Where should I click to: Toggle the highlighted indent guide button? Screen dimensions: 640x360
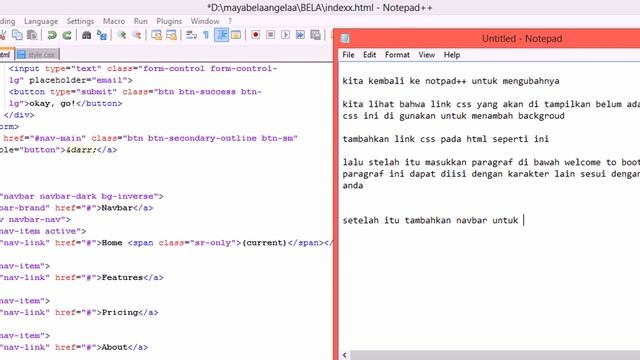(x=221, y=35)
